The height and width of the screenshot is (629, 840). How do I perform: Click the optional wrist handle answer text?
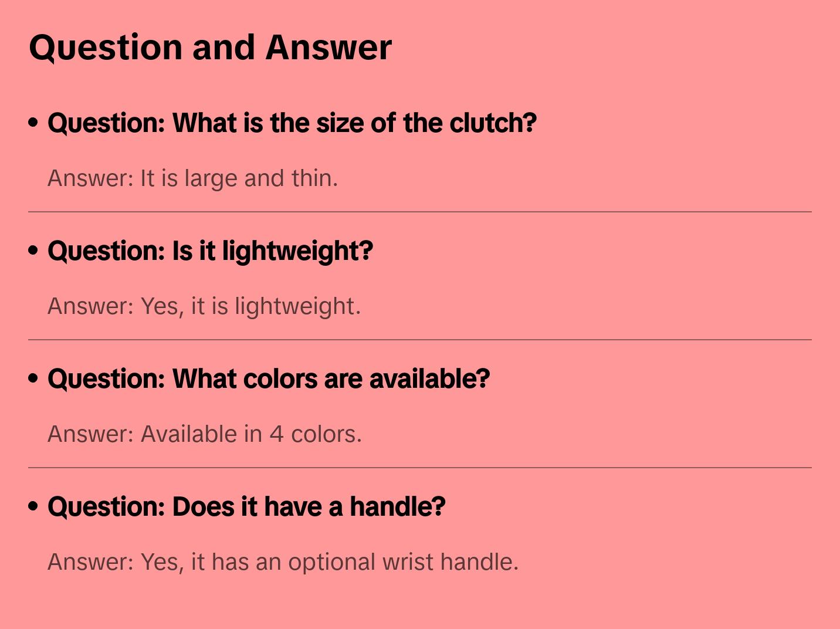coord(283,562)
